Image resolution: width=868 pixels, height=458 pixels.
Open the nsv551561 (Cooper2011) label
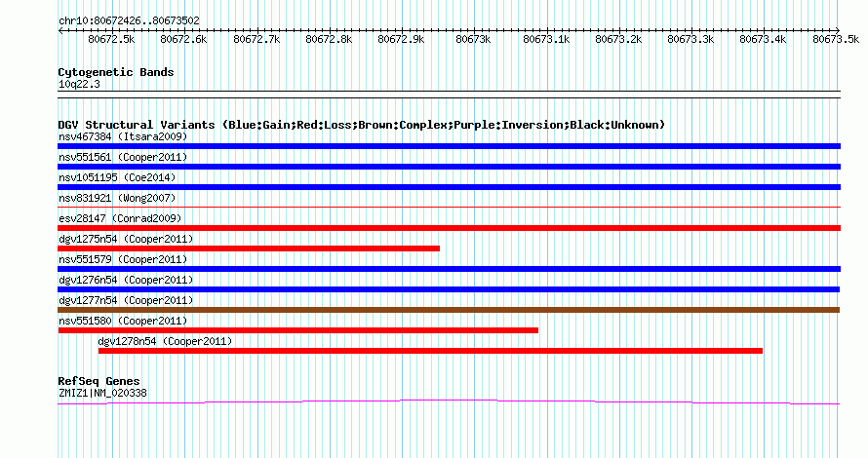(123, 157)
